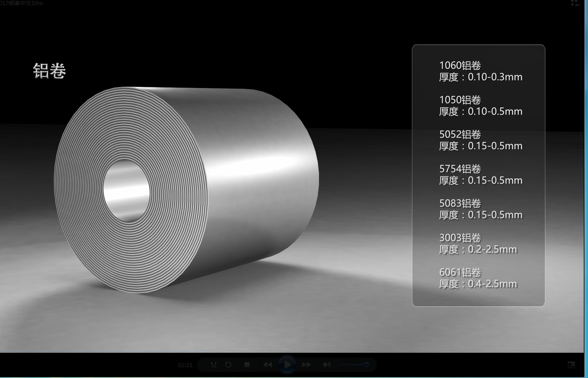Stop the video playback
This screenshot has width=588, height=378.
click(x=247, y=365)
